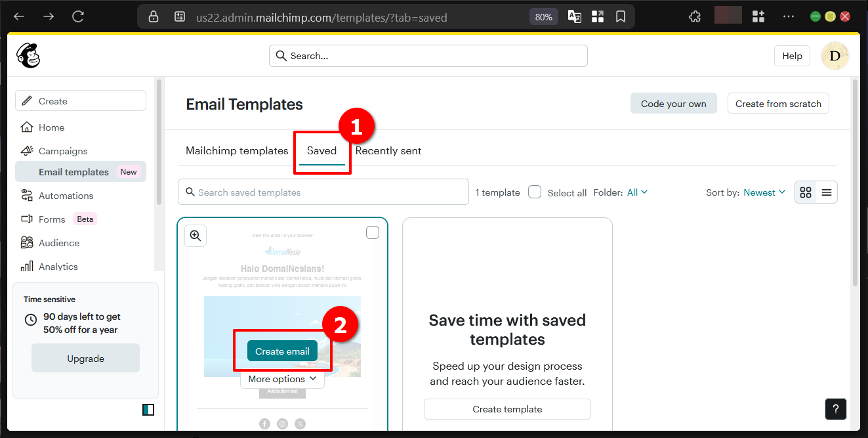Screen dimensions: 868x438
Task: Switch to list view of templates
Action: coord(826,192)
